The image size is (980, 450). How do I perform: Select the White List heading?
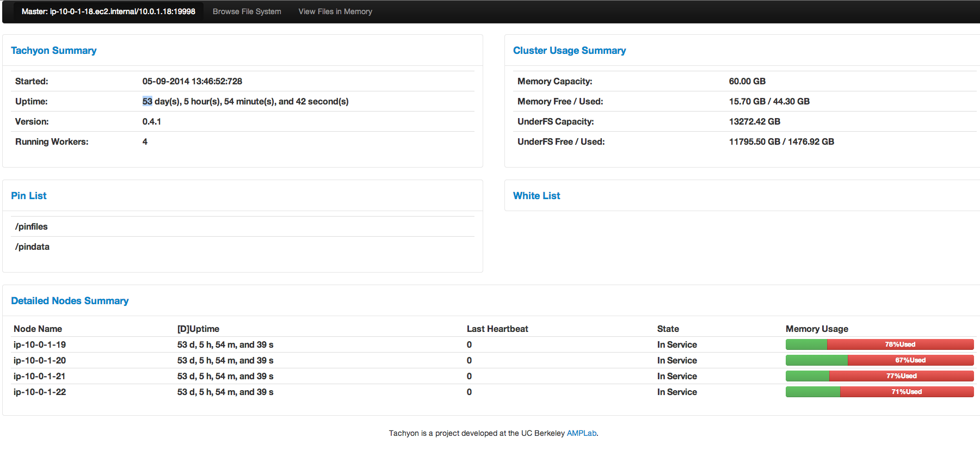click(x=536, y=196)
